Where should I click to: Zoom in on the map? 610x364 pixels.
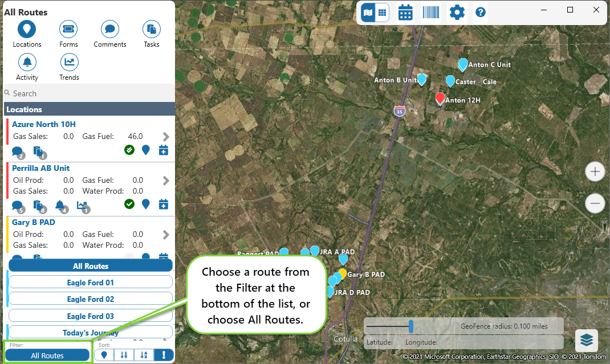(x=595, y=171)
